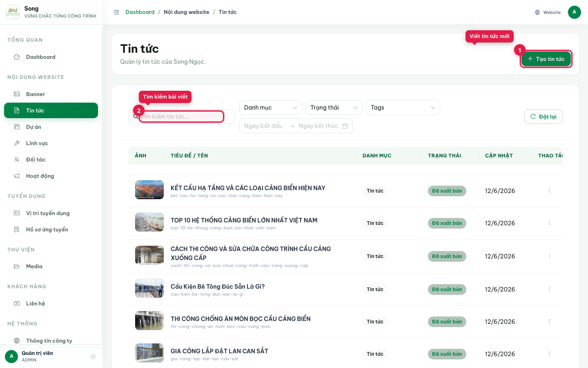The height and width of the screenshot is (368, 588).
Task: Click the Song company logo
Action: point(13,12)
